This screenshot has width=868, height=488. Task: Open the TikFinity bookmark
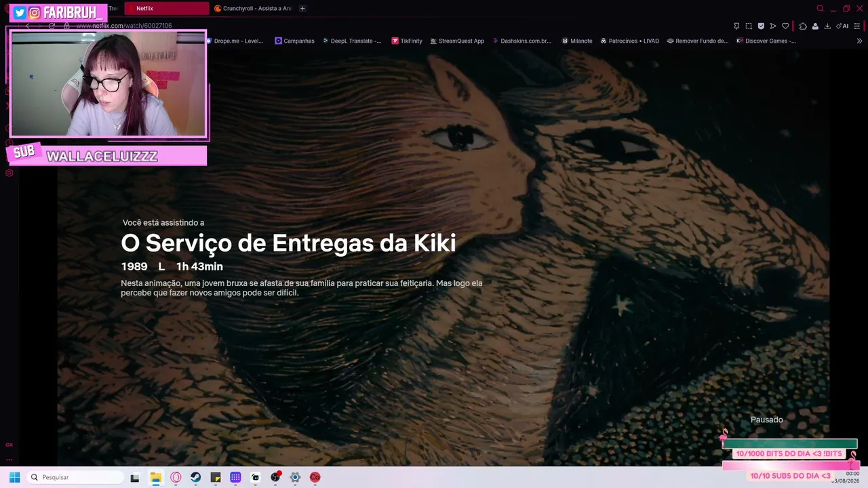pos(407,41)
